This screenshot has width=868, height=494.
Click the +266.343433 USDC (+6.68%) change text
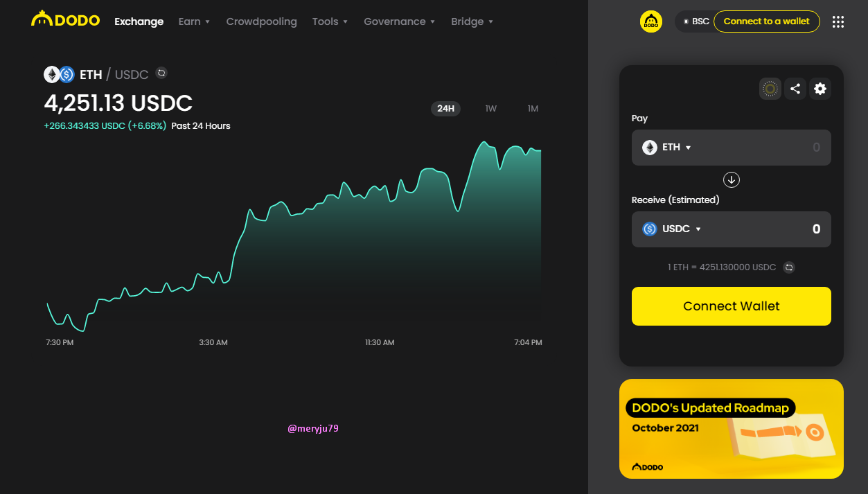pos(105,126)
